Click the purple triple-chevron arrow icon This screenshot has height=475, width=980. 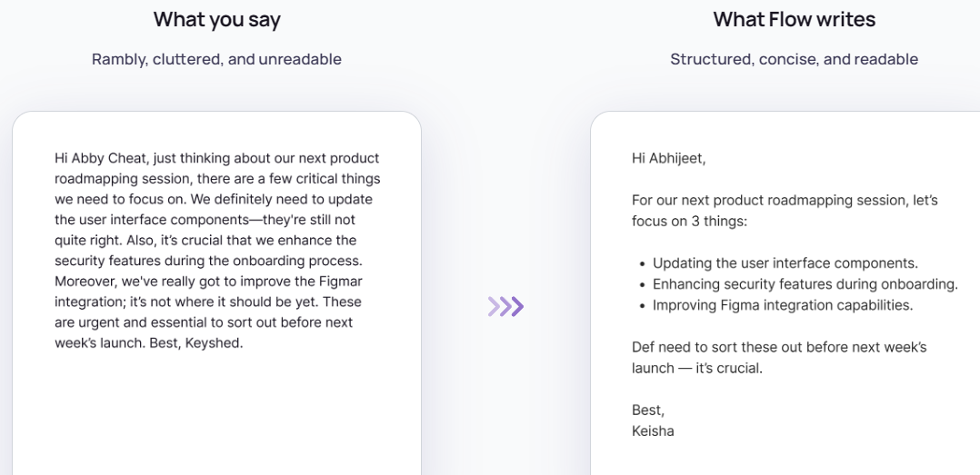pos(505,307)
